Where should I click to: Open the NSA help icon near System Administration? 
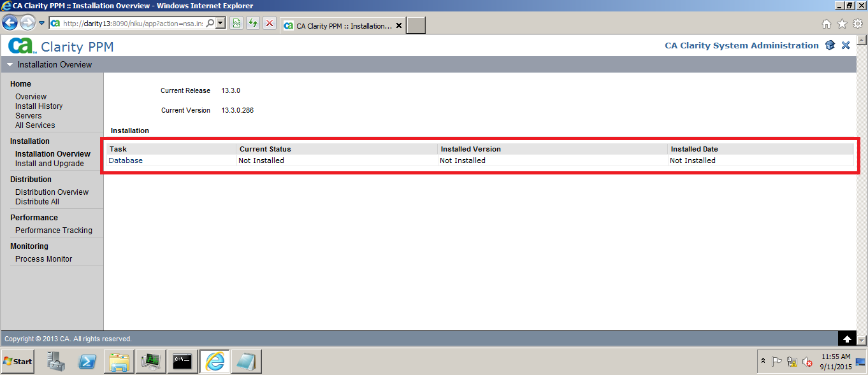830,45
